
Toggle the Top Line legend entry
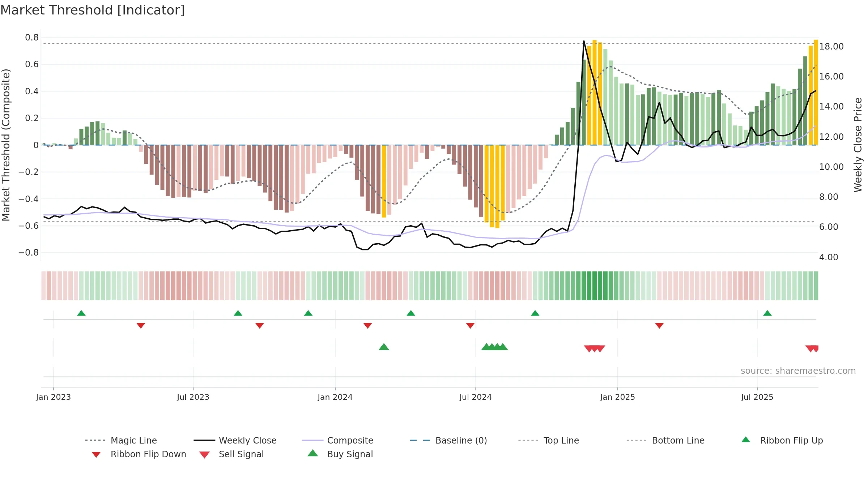[x=548, y=440]
